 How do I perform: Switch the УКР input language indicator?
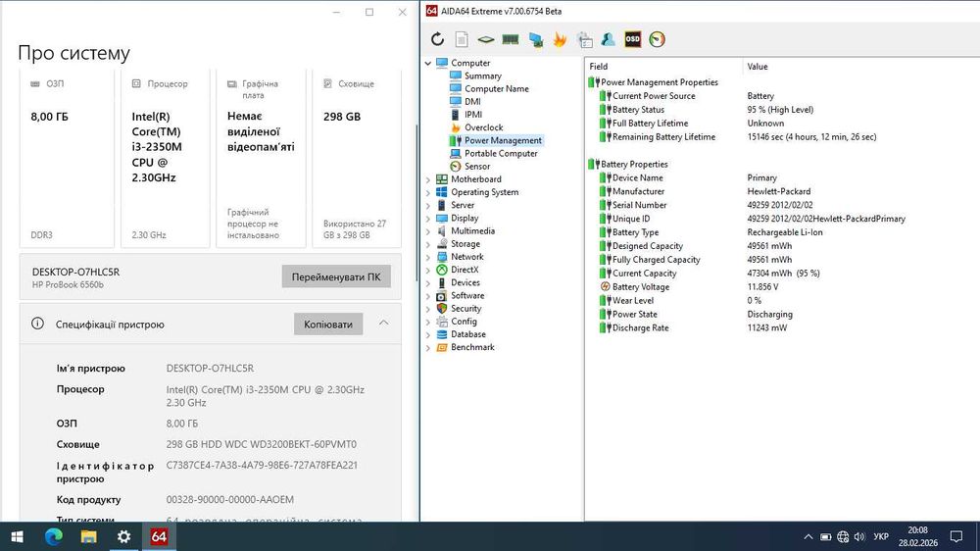(x=881, y=536)
